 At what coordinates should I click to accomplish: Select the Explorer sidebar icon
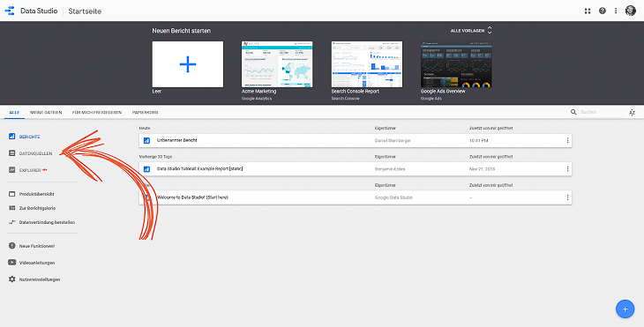click(12, 170)
